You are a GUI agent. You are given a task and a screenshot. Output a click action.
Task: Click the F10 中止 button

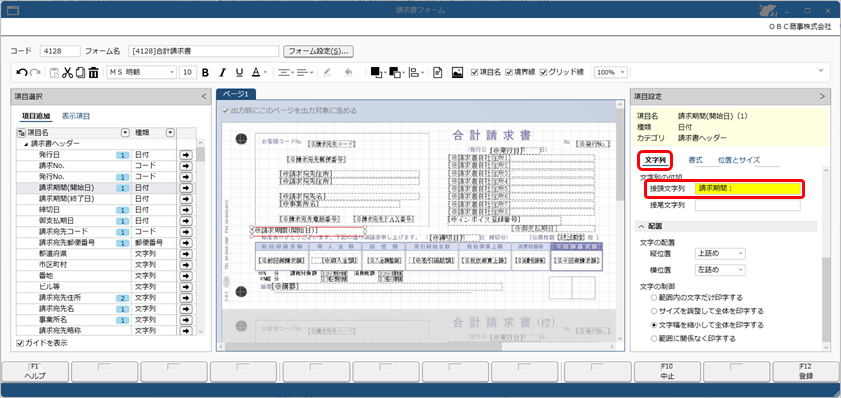click(x=667, y=371)
